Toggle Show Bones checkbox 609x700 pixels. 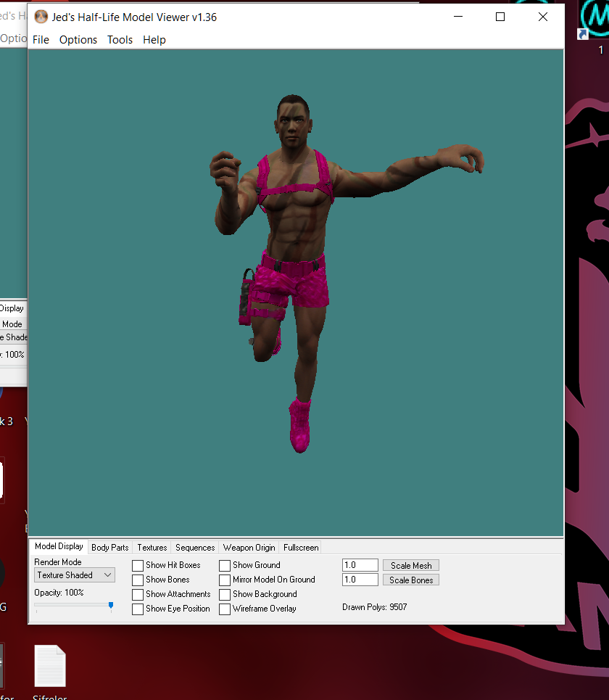point(138,580)
